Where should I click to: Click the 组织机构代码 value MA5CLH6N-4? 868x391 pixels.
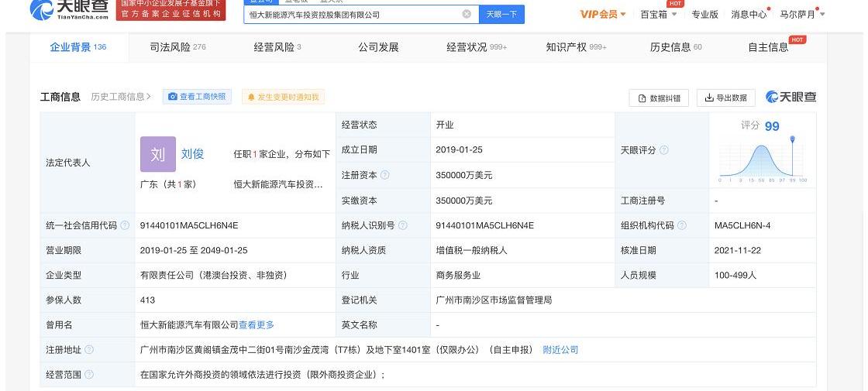(x=742, y=225)
